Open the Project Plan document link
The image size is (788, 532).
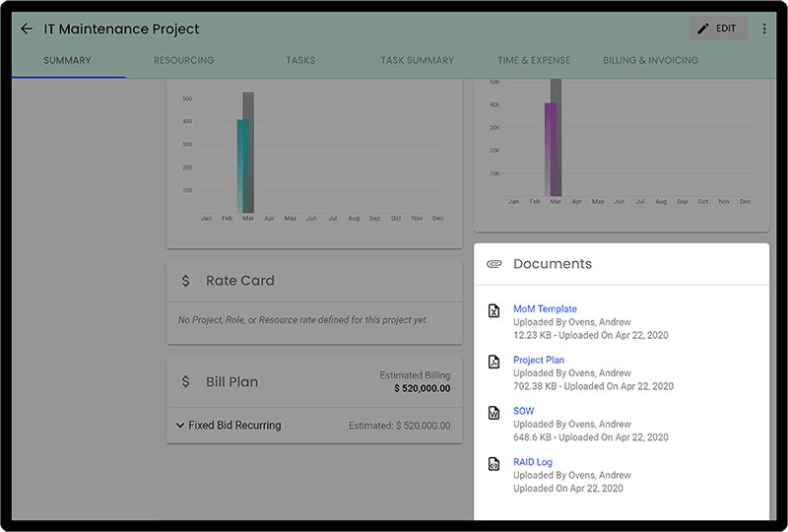point(539,360)
